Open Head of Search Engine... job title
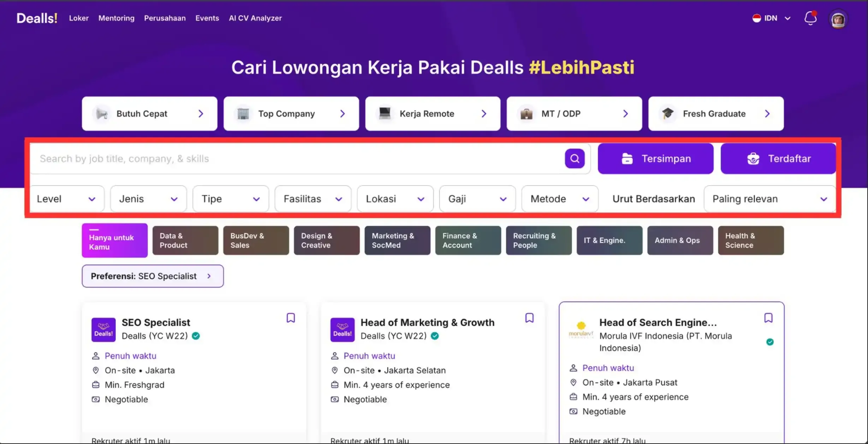The height and width of the screenshot is (444, 868). [658, 322]
